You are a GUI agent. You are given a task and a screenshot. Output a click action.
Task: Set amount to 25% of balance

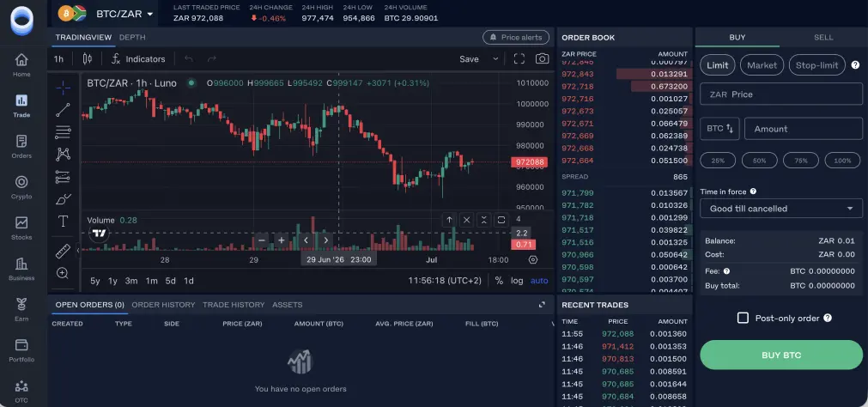pyautogui.click(x=718, y=161)
